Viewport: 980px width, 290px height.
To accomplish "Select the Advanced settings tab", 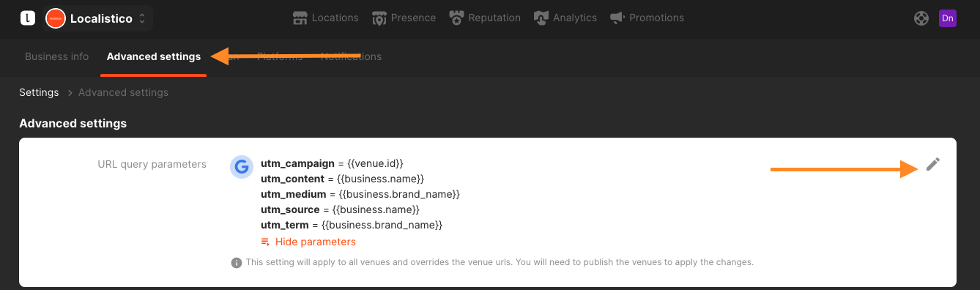I will pyautogui.click(x=154, y=56).
